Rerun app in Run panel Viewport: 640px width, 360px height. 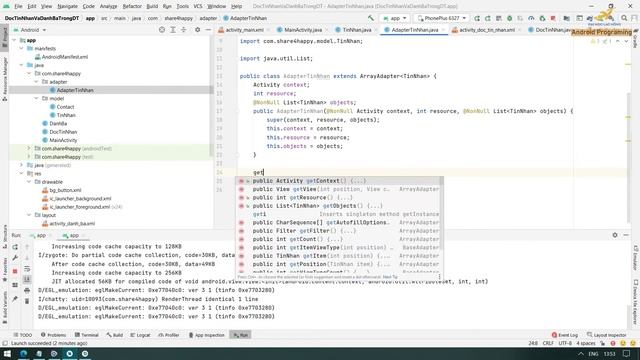point(15,247)
